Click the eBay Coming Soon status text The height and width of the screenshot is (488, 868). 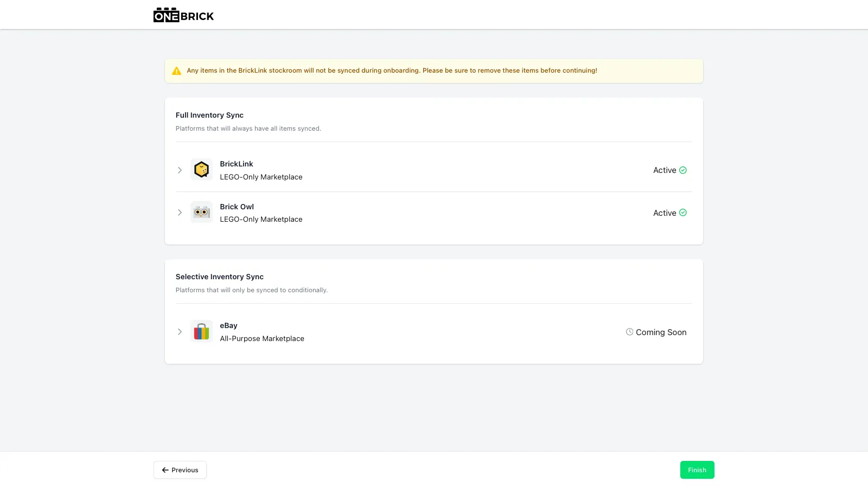point(661,332)
